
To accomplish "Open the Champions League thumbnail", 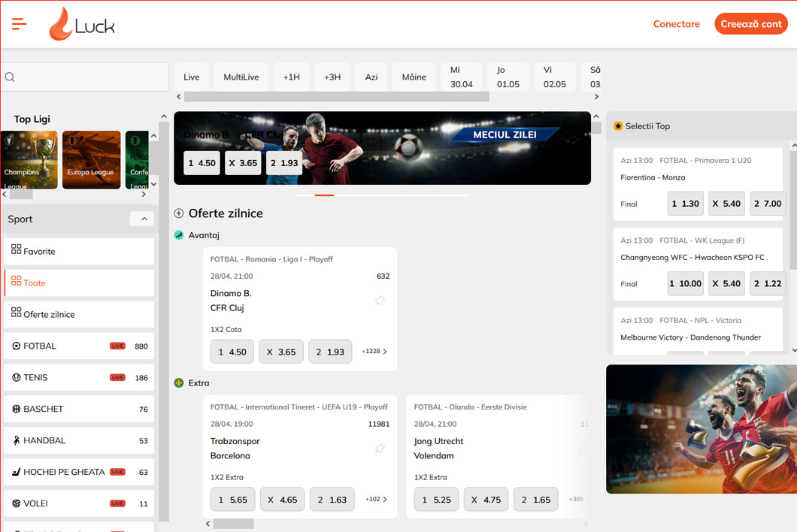I will (29, 160).
